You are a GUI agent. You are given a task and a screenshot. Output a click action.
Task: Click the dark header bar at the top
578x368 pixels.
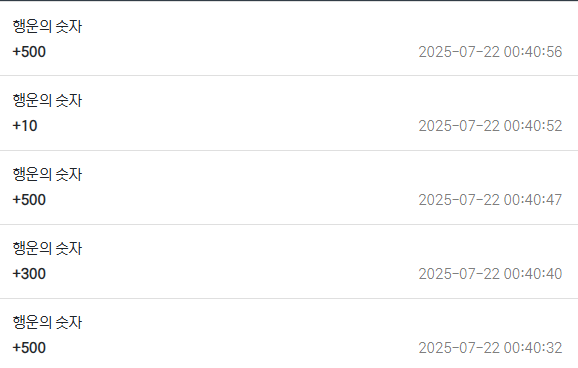click(289, 0)
